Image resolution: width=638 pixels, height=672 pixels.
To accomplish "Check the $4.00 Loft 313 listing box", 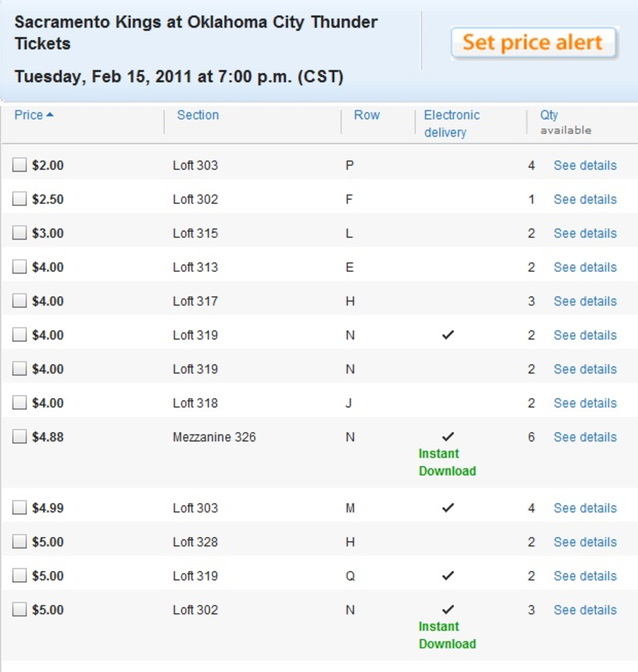I will point(19,267).
